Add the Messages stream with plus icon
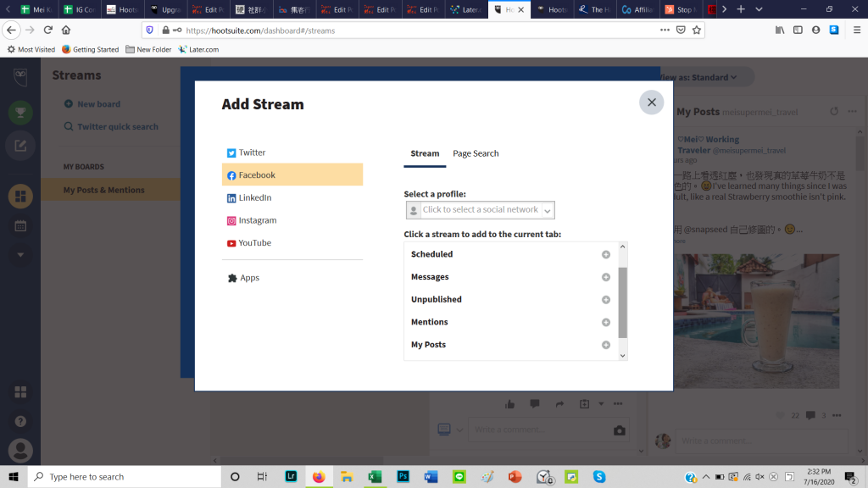 (605, 277)
